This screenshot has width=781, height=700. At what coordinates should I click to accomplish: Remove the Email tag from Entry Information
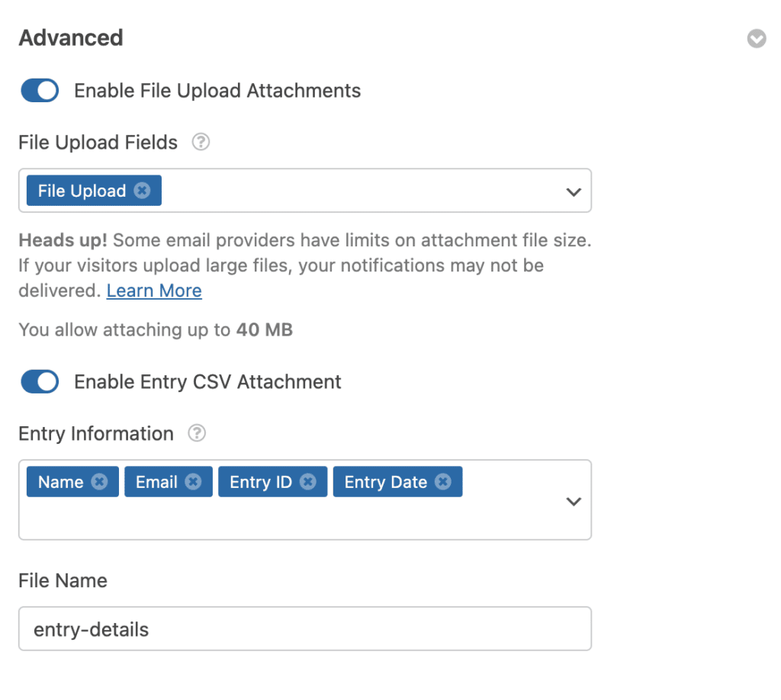pyautogui.click(x=193, y=482)
